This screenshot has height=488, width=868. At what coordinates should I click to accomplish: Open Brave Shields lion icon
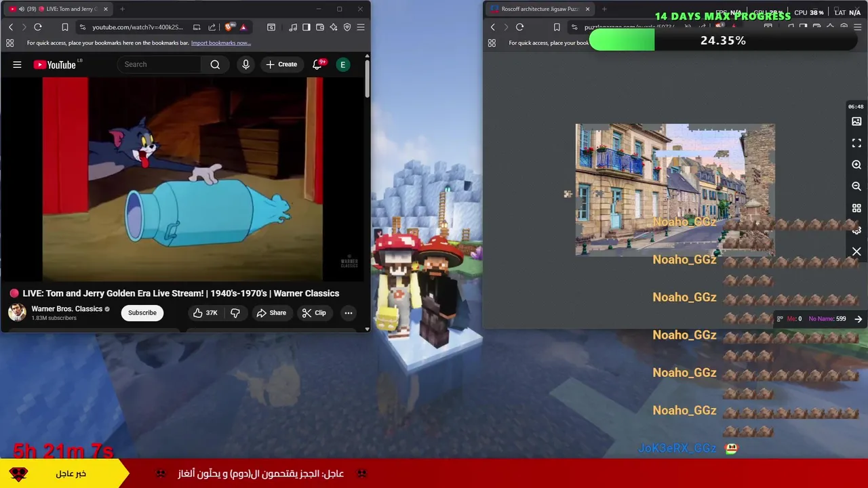tap(229, 27)
